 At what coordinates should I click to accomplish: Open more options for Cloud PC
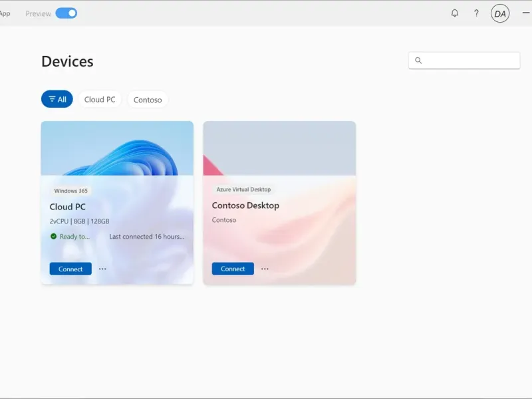[102, 269]
